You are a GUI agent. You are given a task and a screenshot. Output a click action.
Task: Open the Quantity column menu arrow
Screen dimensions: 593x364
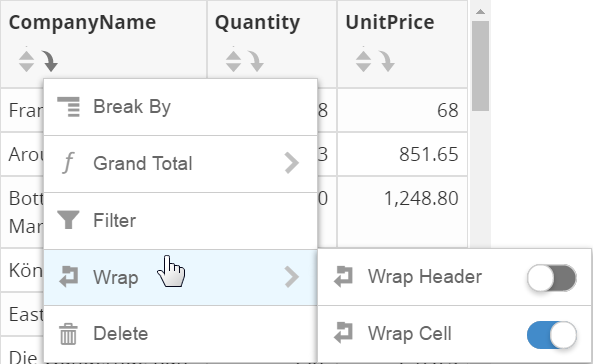pyautogui.click(x=256, y=61)
